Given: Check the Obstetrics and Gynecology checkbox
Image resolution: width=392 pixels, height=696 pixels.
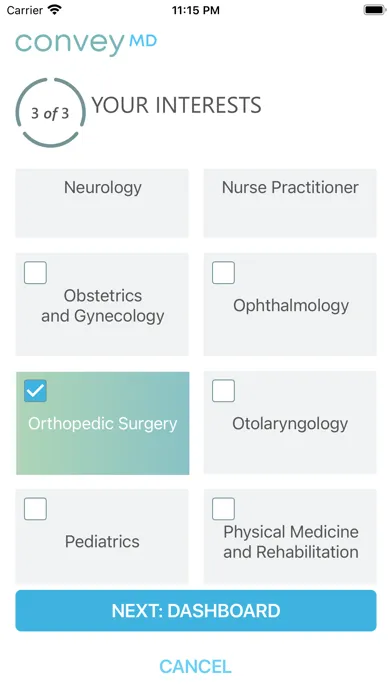Looking at the screenshot, I should (x=36, y=273).
